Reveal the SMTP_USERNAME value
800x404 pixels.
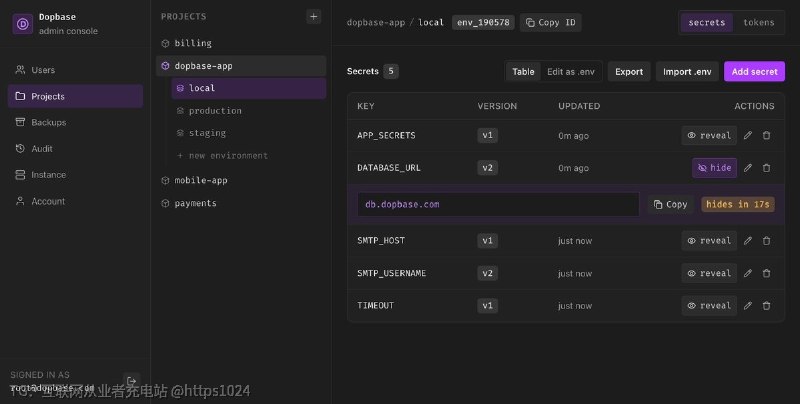709,273
